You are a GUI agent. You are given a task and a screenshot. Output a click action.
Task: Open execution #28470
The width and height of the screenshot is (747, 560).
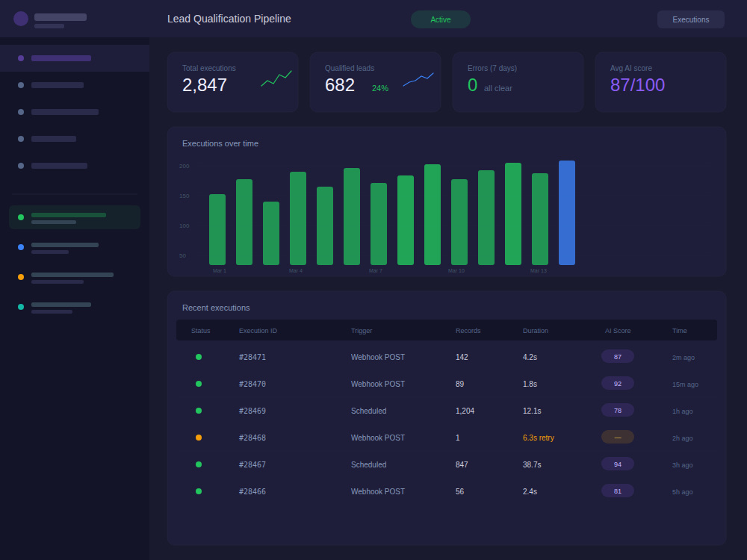[252, 384]
